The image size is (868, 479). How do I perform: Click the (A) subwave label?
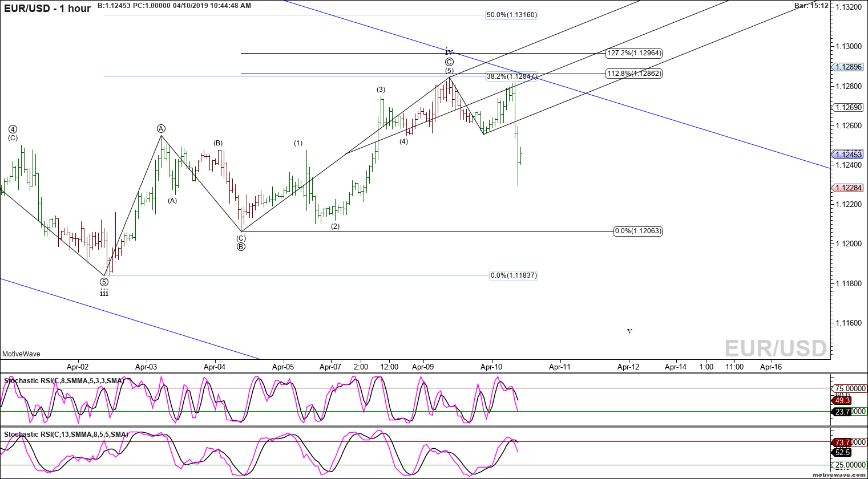pyautogui.click(x=172, y=201)
